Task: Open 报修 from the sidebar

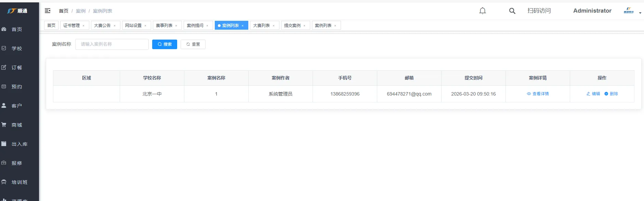Action: pyautogui.click(x=16, y=163)
